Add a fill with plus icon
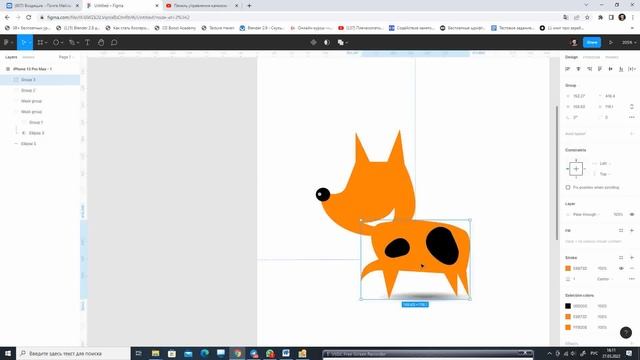Image resolution: width=640 pixels, height=360 pixels. point(632,231)
